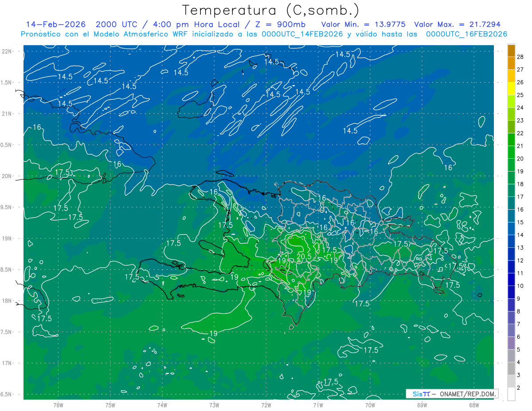Click the '20.5' contour label on the map
The width and height of the screenshot is (532, 411).
click(304, 256)
